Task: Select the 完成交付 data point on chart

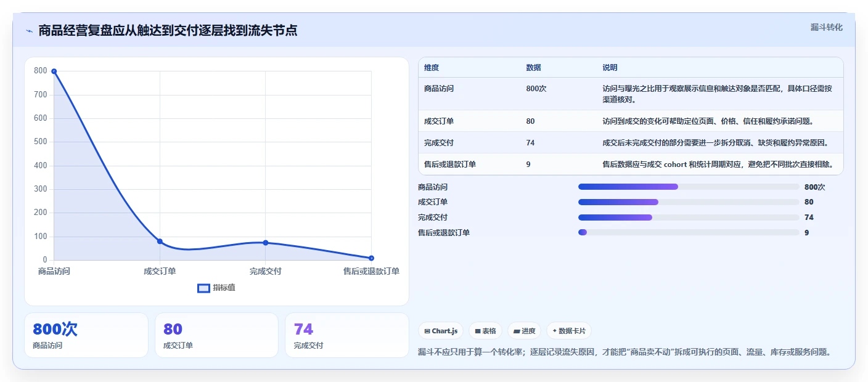Action: (x=266, y=243)
